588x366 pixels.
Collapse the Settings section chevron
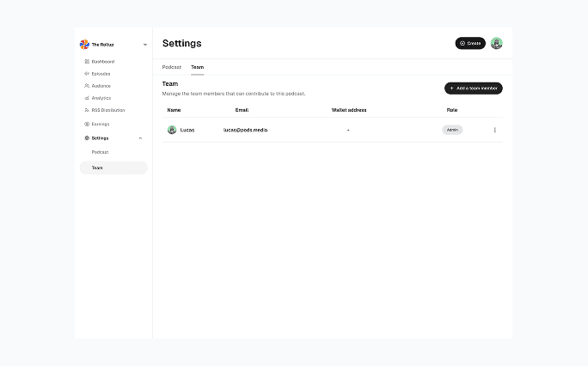tap(140, 138)
